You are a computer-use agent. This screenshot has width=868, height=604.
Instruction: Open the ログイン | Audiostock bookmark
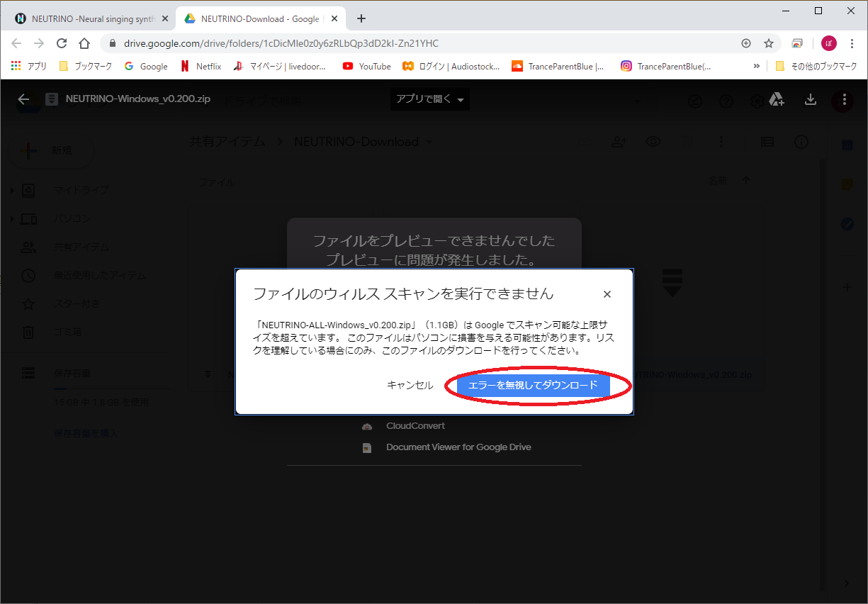451,66
